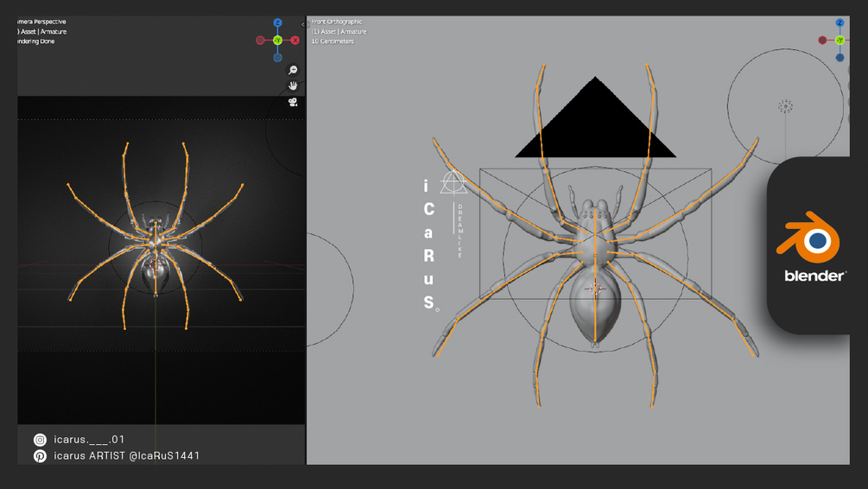Select the light object in the right viewport
Image resolution: width=868 pixels, height=489 pixels.
point(785,105)
